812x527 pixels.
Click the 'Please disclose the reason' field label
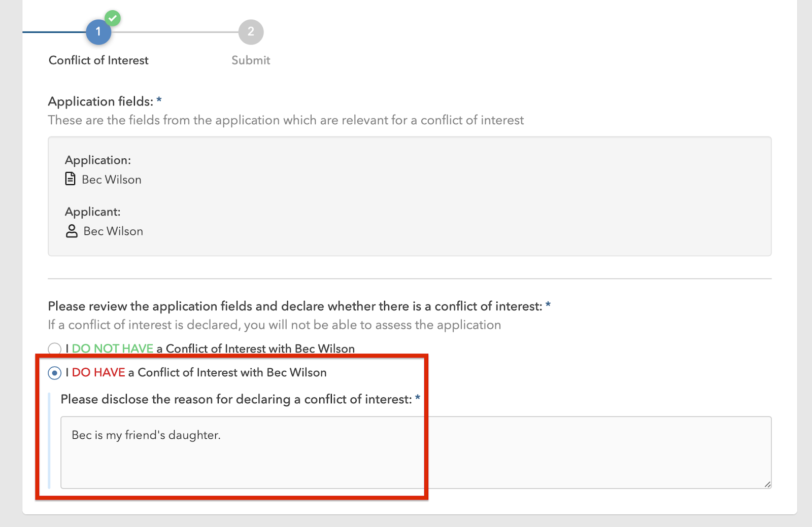pos(236,400)
